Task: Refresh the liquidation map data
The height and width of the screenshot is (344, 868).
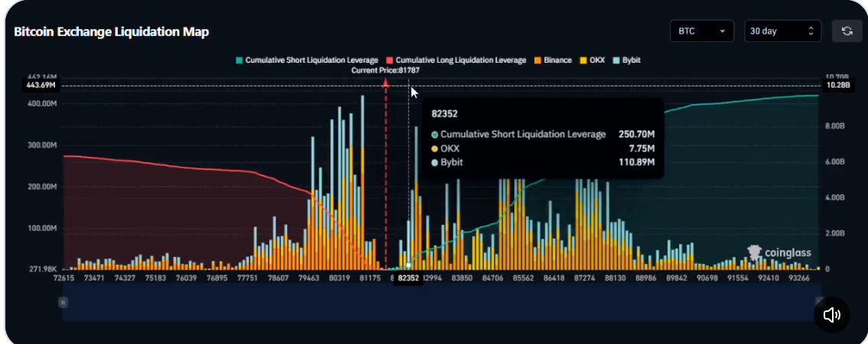Action: tap(847, 31)
